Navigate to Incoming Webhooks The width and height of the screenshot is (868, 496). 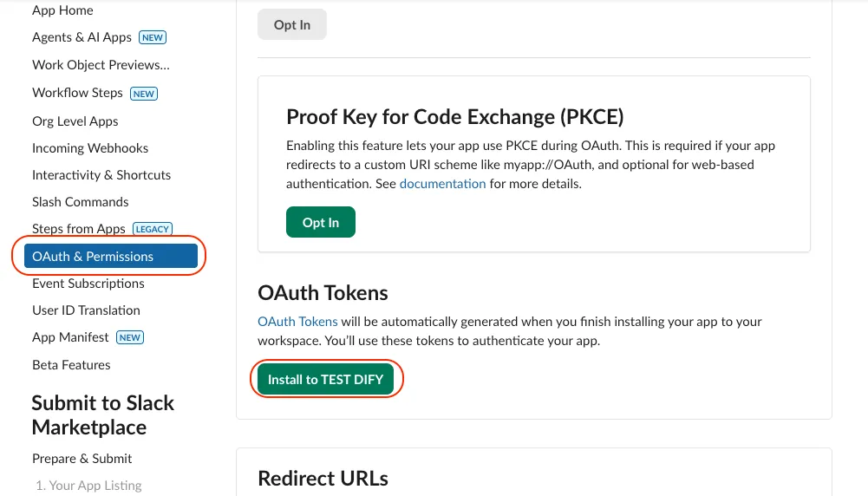point(90,148)
